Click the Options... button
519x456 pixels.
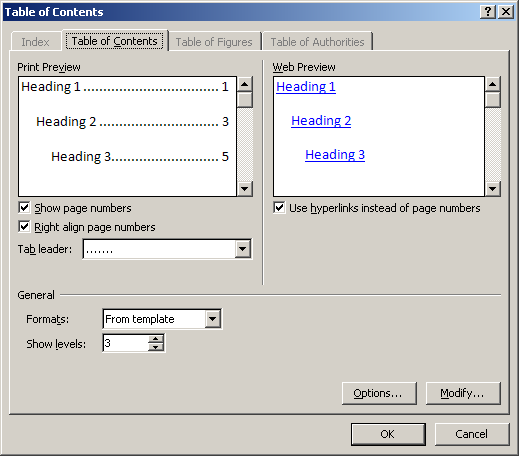[x=379, y=393]
